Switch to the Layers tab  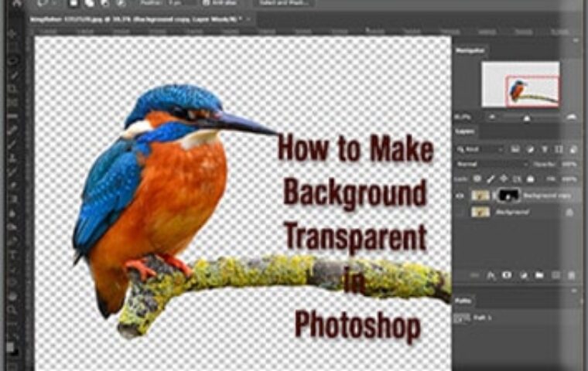[x=466, y=131]
